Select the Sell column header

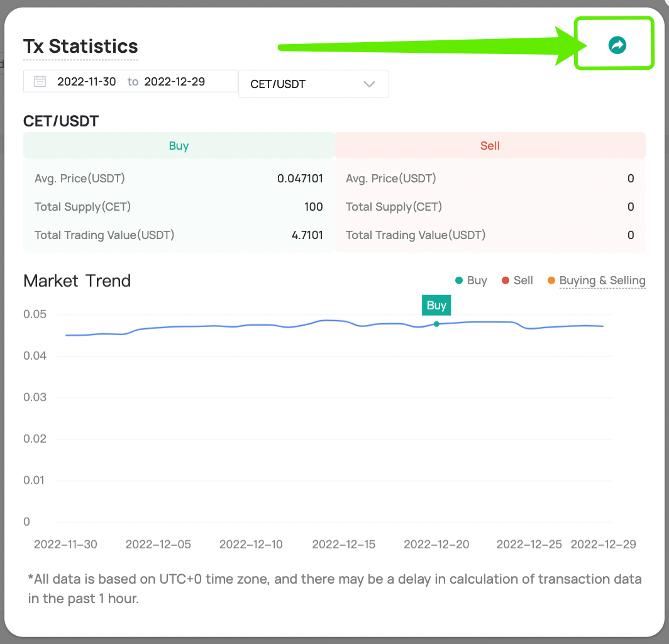(x=490, y=145)
